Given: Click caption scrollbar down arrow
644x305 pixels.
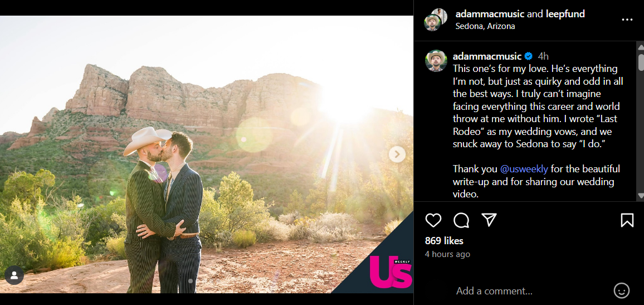Looking at the screenshot, I should pos(641,196).
